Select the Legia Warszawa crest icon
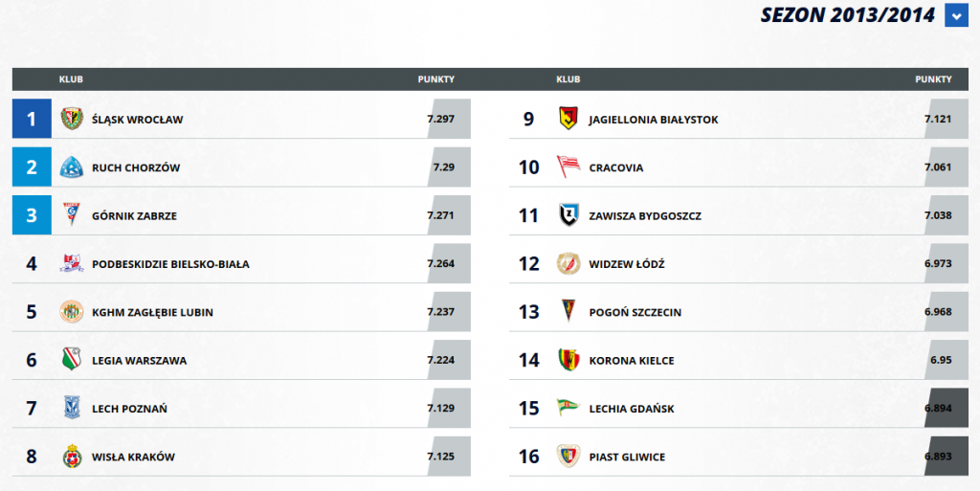The height and width of the screenshot is (491, 980). pos(72,360)
